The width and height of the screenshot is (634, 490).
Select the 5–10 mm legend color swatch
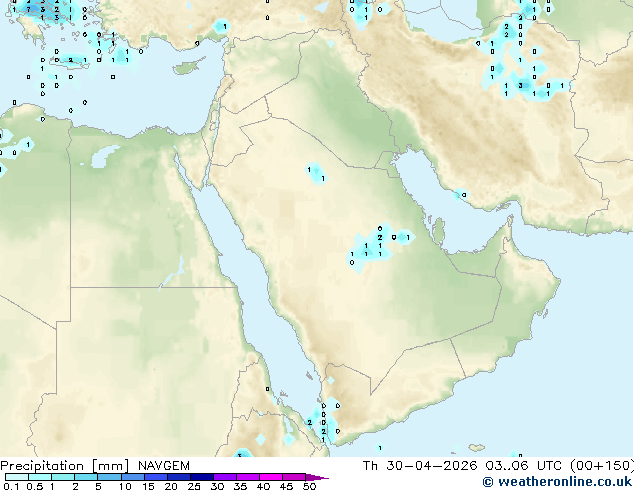(109, 477)
